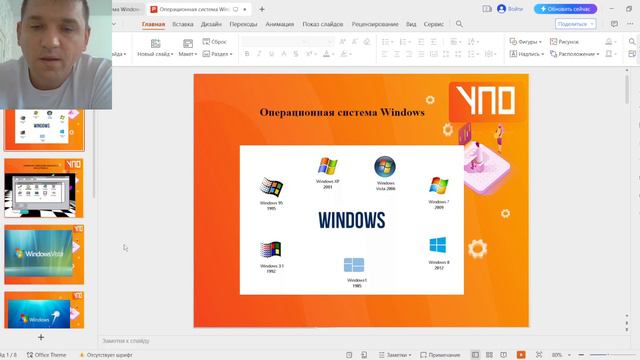Open the Arrange (Расположение) dropdown
This screenshot has width=640, height=360.
click(574, 54)
